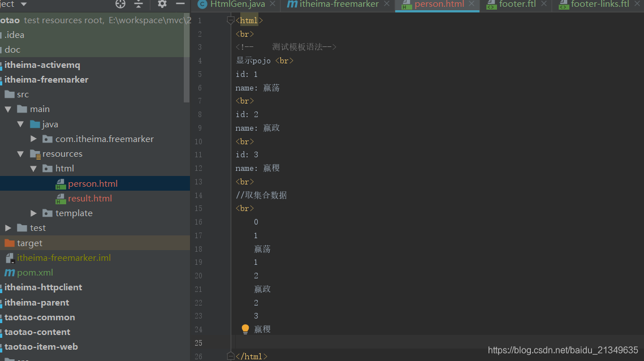Select .idea folder in project tree
The image size is (644, 361).
14,35
